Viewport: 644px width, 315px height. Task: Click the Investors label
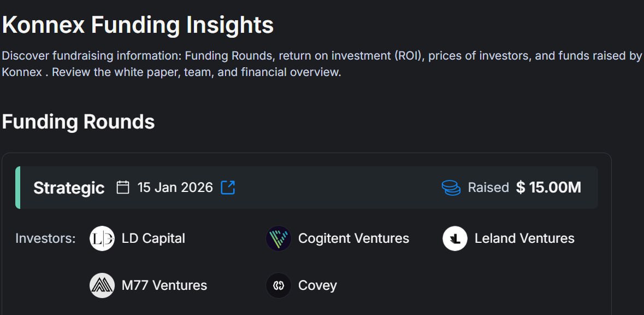pos(45,238)
